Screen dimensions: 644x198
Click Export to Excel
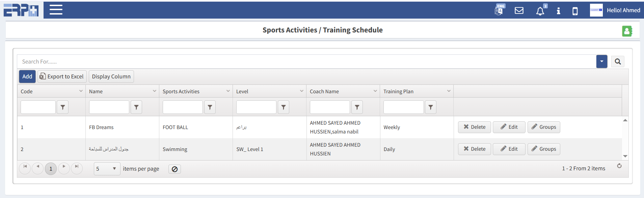click(x=62, y=76)
